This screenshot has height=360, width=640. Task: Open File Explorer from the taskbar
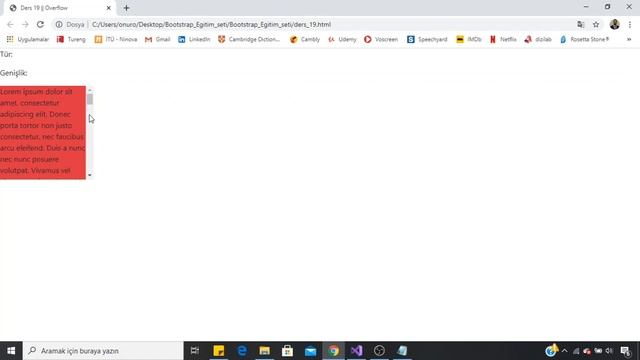tap(264, 351)
